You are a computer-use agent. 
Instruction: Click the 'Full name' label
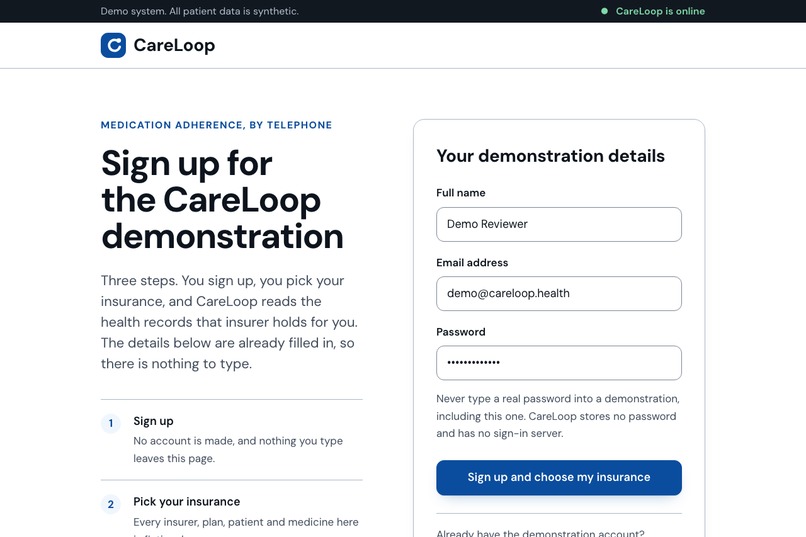[x=461, y=193]
